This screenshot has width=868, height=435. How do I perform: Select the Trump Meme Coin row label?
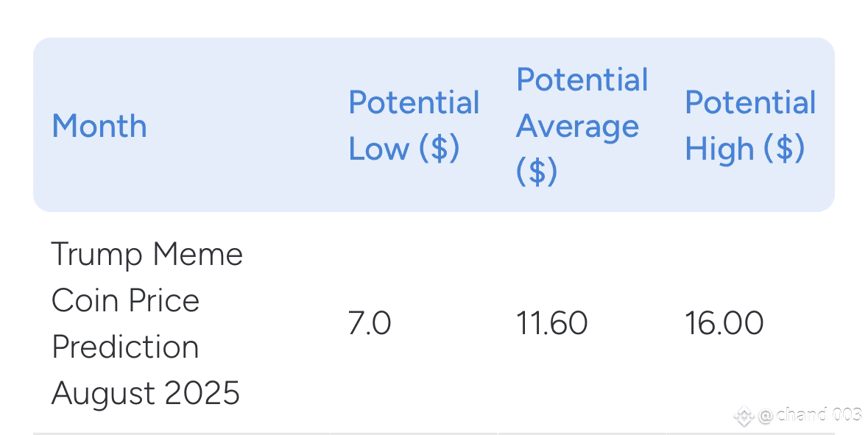tap(147, 323)
